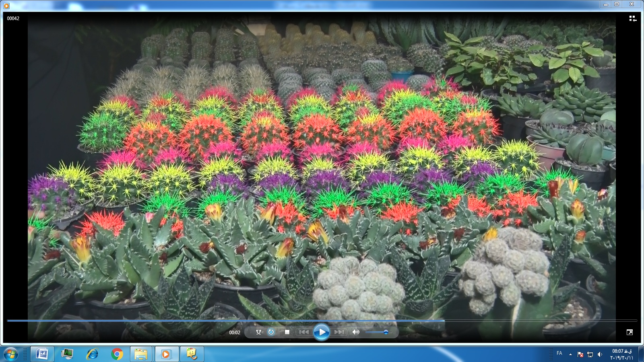
Task: Toggle shuffle mode
Action: pos(258,332)
